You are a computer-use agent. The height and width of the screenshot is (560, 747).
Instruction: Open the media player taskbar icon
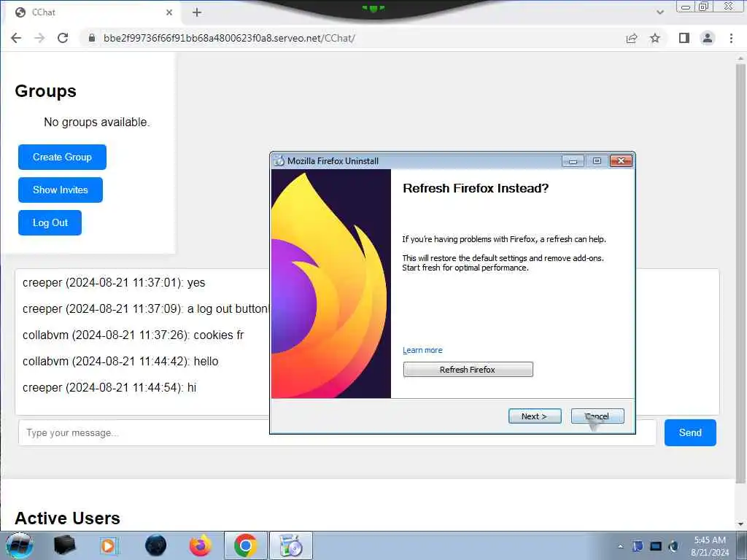(x=109, y=545)
